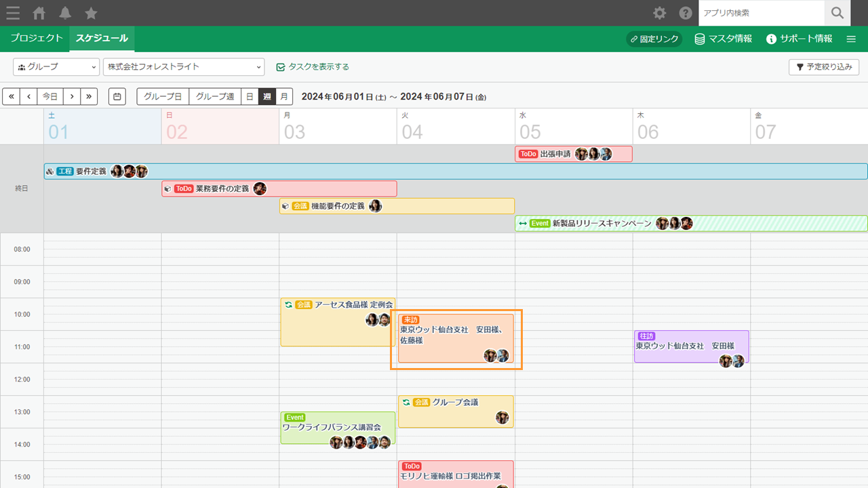Click the 来訪 tag label
This screenshot has height=488, width=868.
[x=411, y=320]
